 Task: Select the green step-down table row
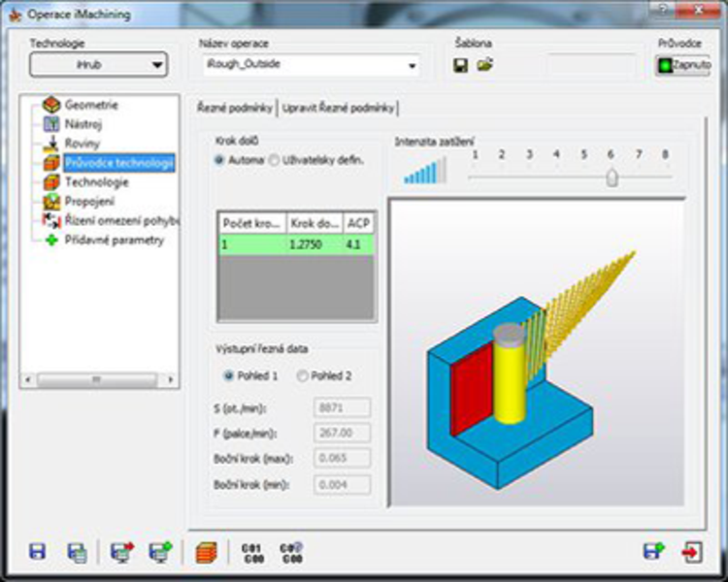click(x=295, y=246)
